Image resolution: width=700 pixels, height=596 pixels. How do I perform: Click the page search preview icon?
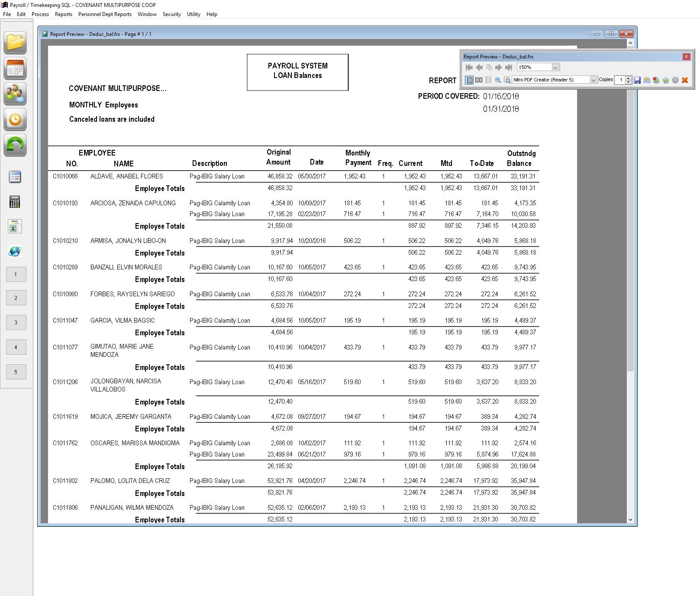[x=507, y=80]
